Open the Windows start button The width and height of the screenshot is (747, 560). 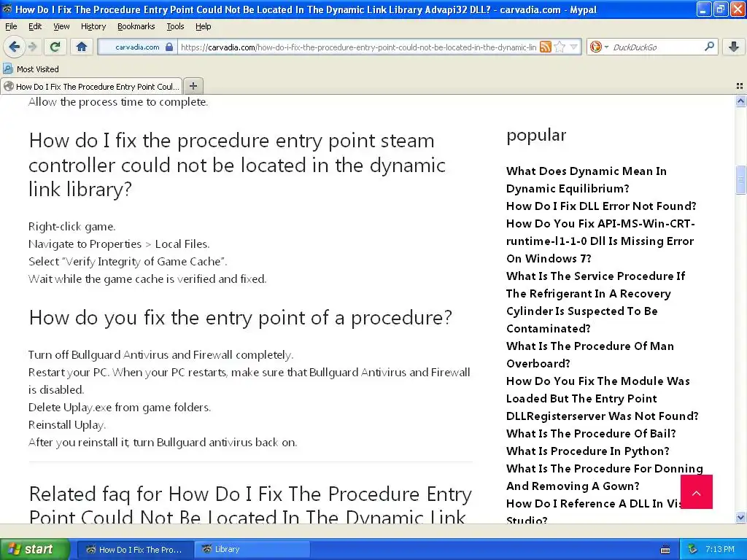tap(34, 549)
